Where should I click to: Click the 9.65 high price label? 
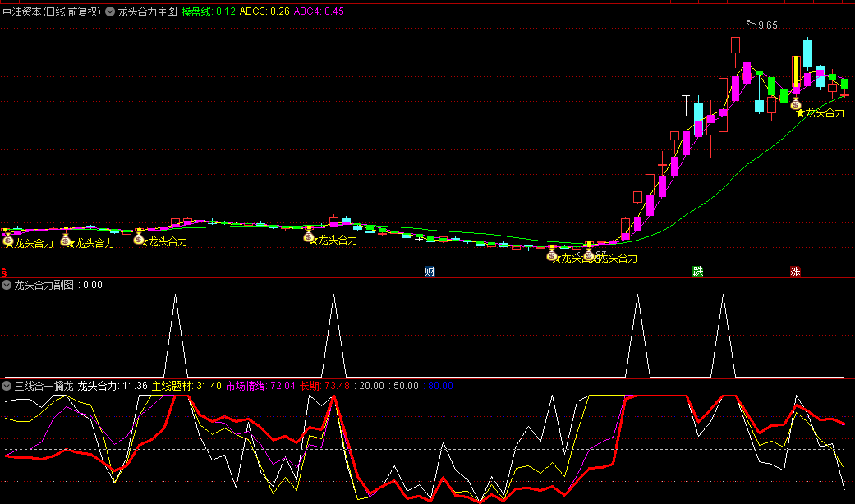[x=768, y=25]
